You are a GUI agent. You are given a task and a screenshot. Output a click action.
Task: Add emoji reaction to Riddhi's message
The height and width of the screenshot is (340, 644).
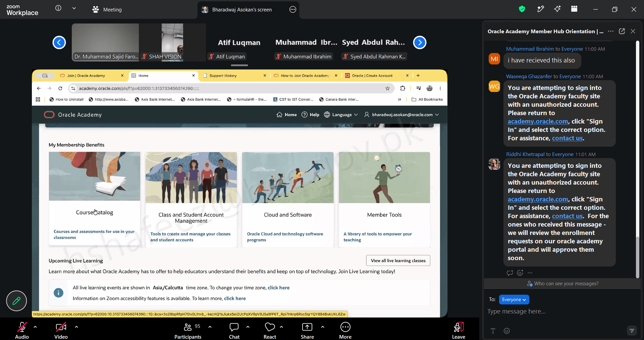point(520,273)
